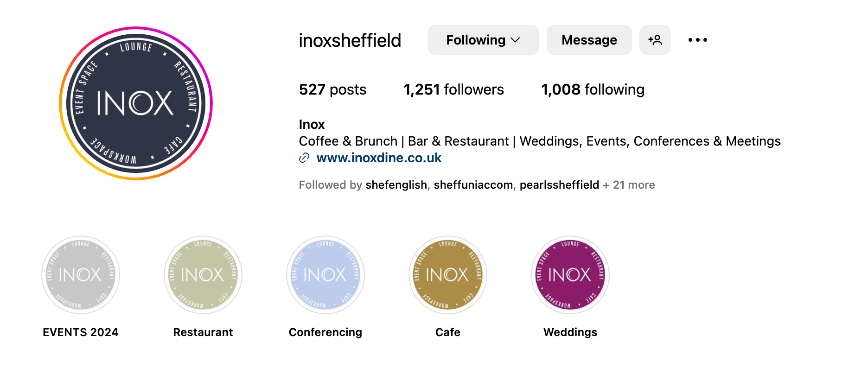Open pearlssheffield follower profile
This screenshot has height=382, width=868.
point(559,185)
